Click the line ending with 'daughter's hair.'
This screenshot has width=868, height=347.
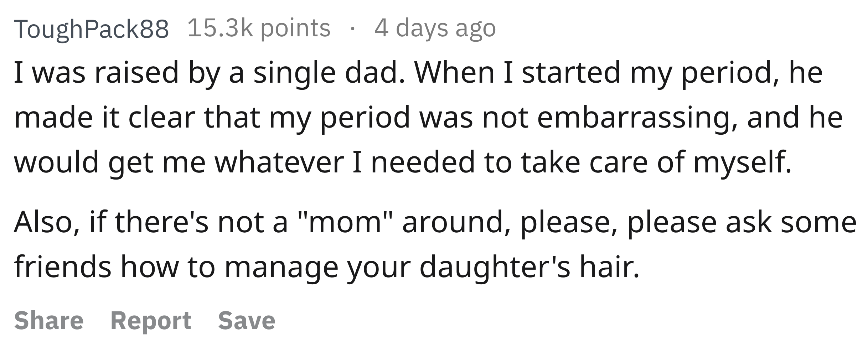click(x=327, y=267)
